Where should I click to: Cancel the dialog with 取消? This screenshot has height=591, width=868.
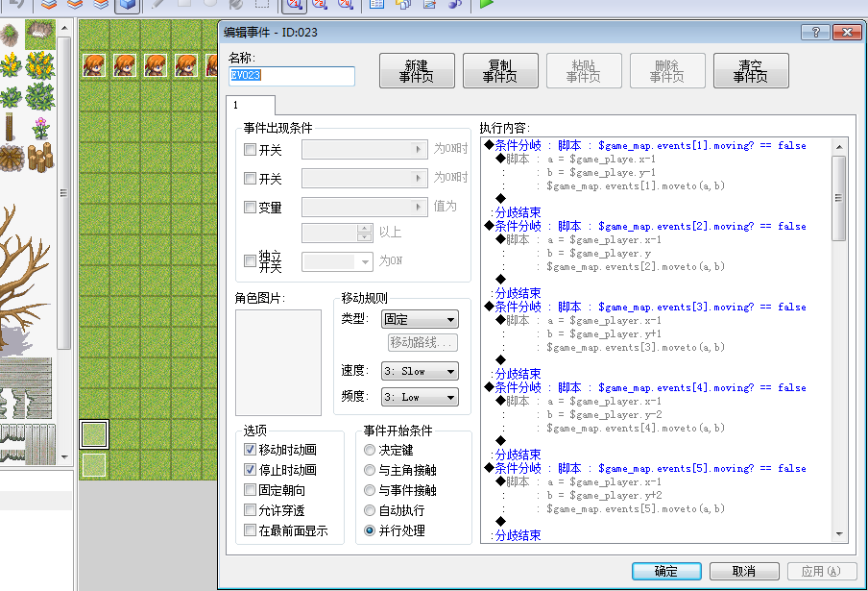[744, 571]
